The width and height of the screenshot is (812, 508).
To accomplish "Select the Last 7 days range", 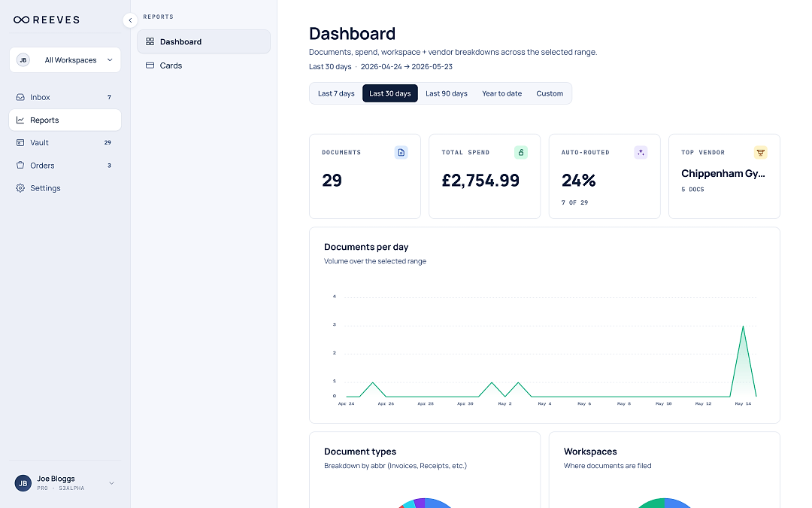I will (336, 93).
